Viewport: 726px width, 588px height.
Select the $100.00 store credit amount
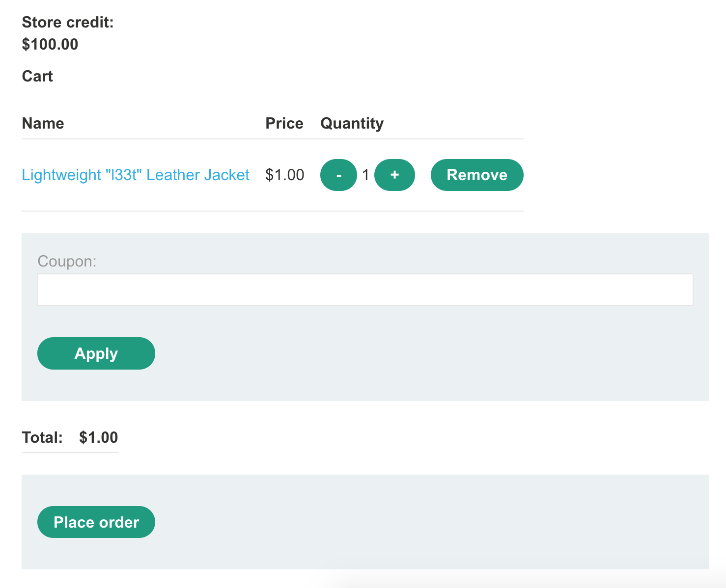tap(50, 45)
